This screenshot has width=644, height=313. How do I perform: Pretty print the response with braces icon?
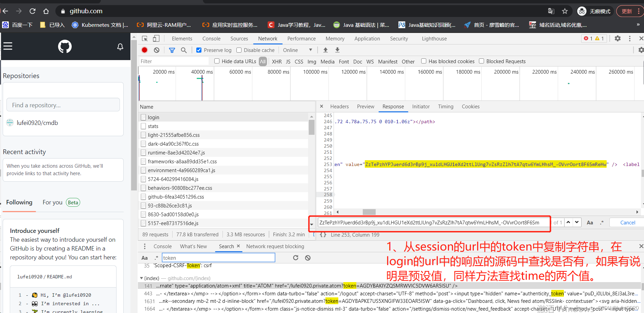coord(323,235)
